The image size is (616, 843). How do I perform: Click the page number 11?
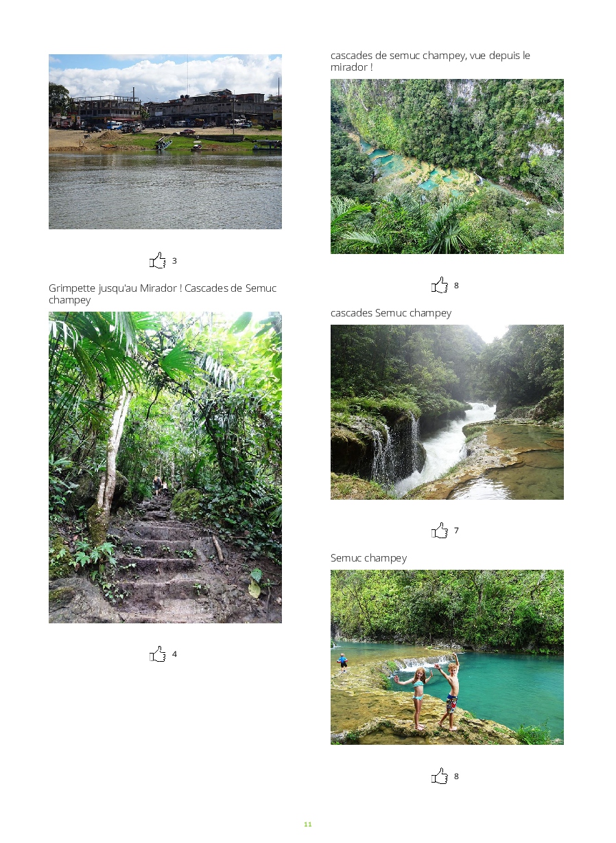point(308,824)
